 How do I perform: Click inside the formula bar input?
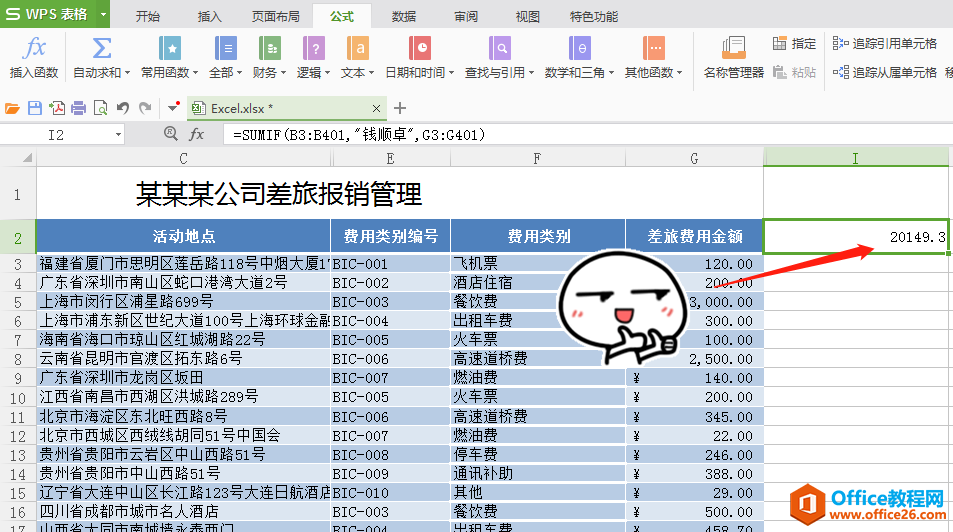583,134
